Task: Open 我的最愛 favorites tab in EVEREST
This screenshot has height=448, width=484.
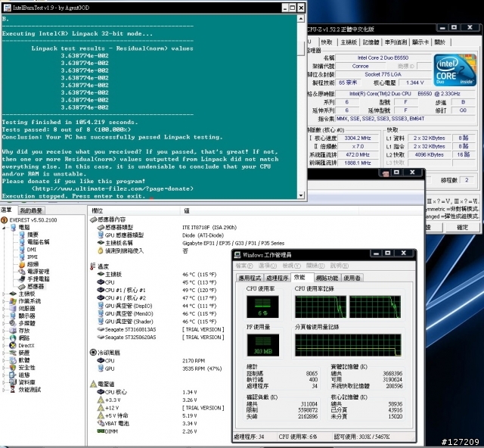Action: click(x=31, y=210)
